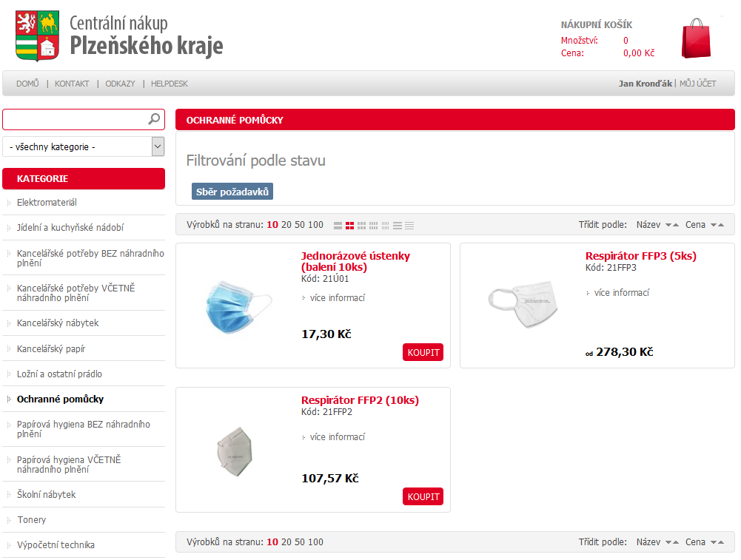Open Výpočetní technika category

(x=56, y=545)
